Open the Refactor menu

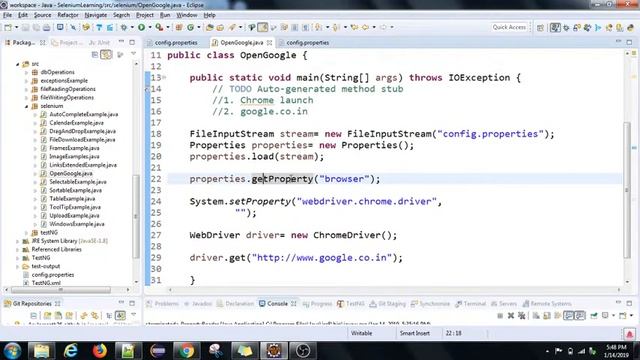(x=68, y=15)
